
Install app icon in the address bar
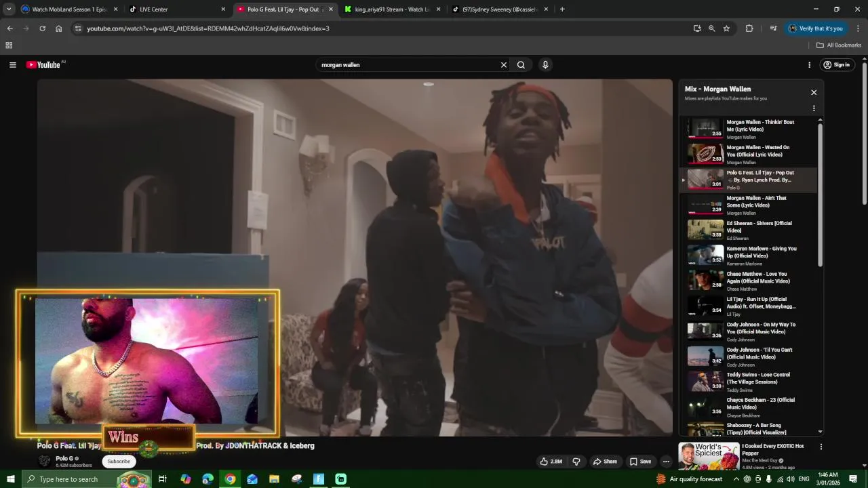[697, 28]
